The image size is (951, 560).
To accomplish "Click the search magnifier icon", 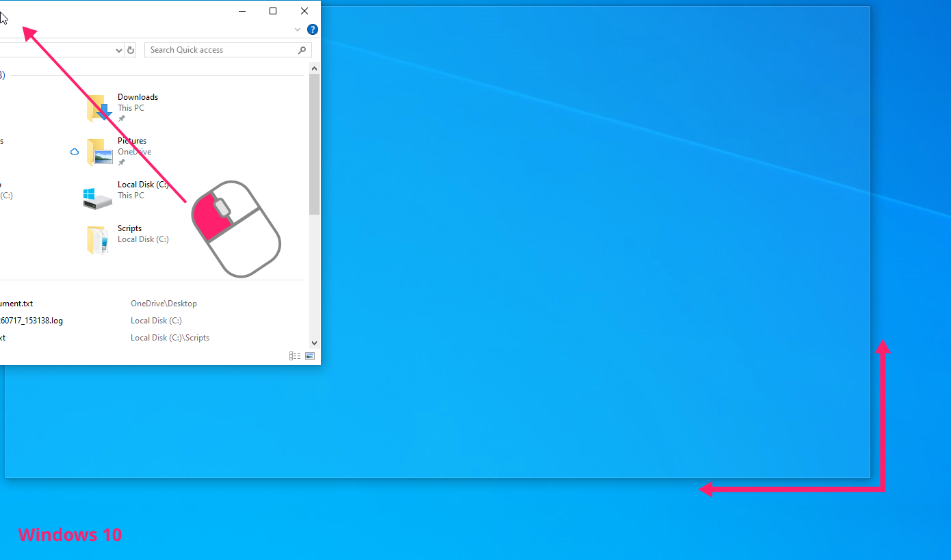I will pos(302,50).
